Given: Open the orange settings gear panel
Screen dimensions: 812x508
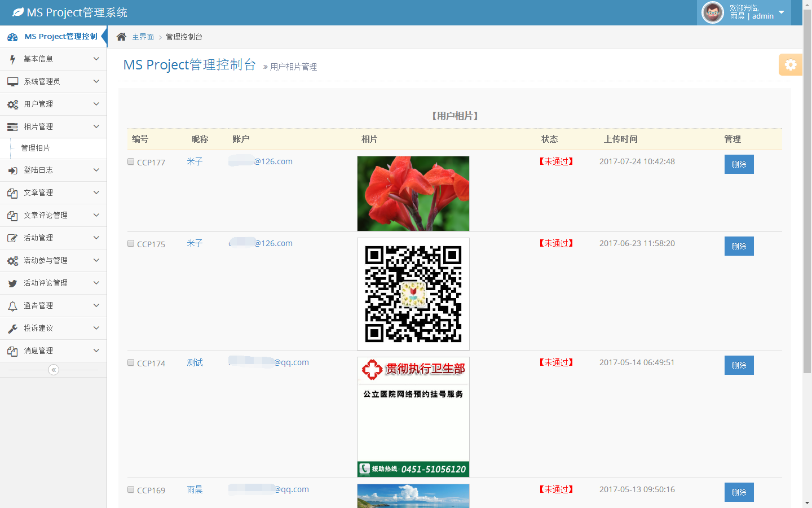Looking at the screenshot, I should pyautogui.click(x=790, y=64).
